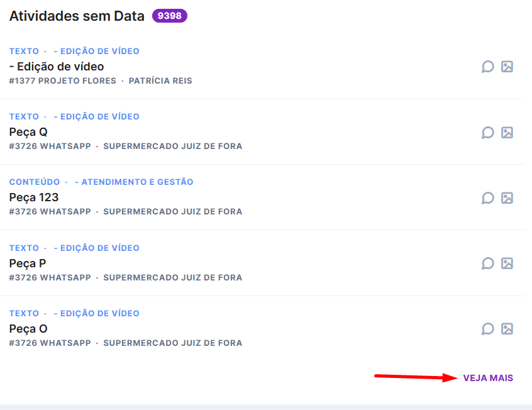
Task: Click the 9398 count badge
Action: click(x=170, y=16)
